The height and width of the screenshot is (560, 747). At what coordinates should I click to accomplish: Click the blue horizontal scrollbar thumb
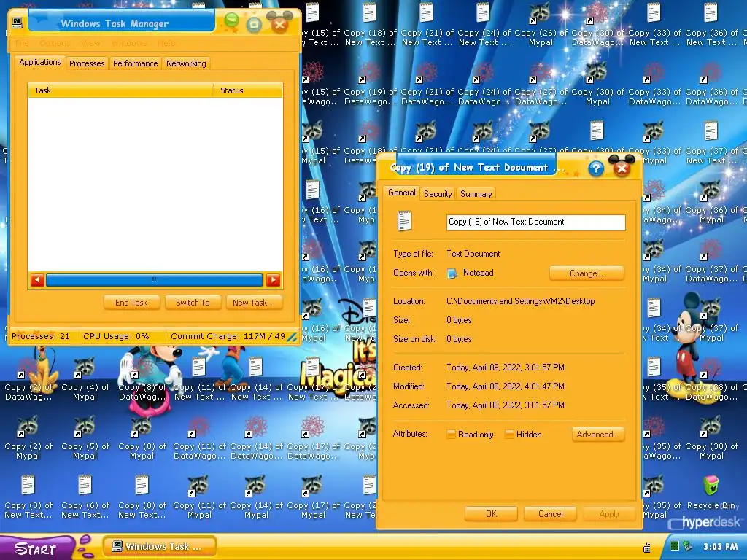tap(155, 280)
